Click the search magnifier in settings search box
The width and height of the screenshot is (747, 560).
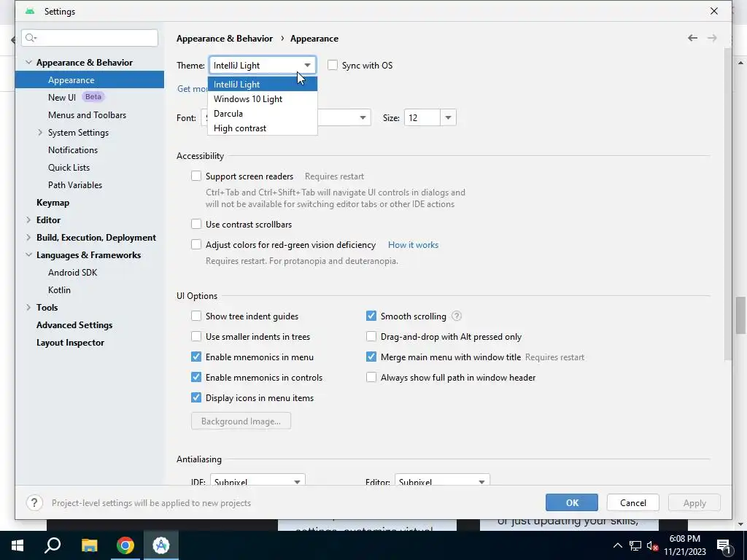[x=31, y=38]
